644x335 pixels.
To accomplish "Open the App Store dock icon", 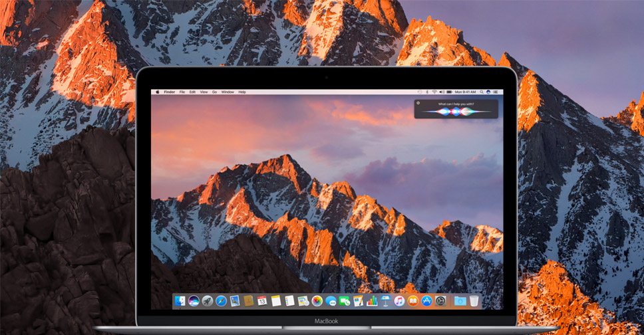I will (426, 301).
